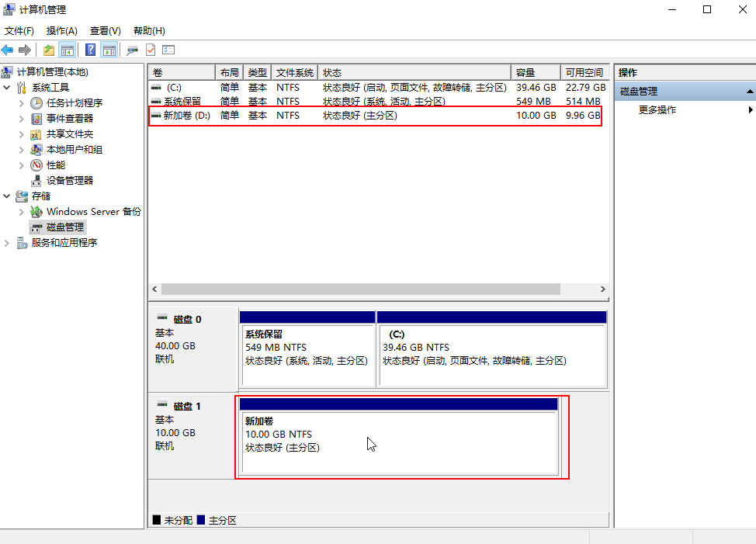
Task: Toggle the Show/Hide Action Pane icon
Action: 109,50
